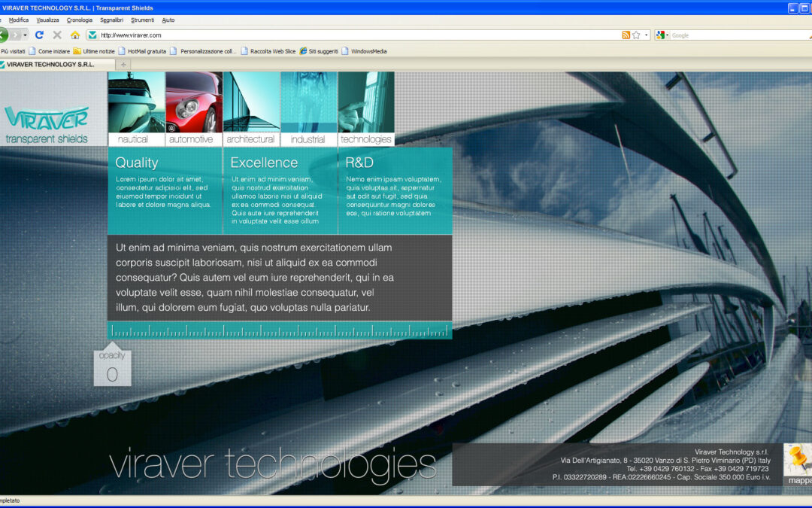Open the Segnalibri menu
812x508 pixels.
(111, 20)
